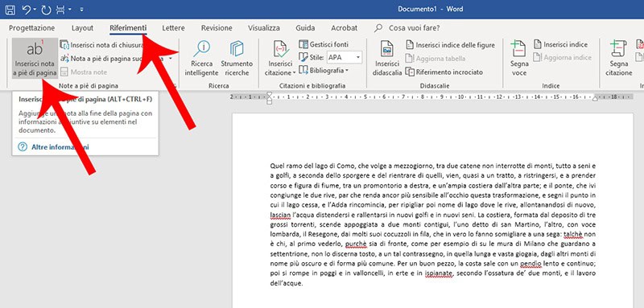Open the Stile APA combo box
The image size is (644, 308).
(x=345, y=57)
